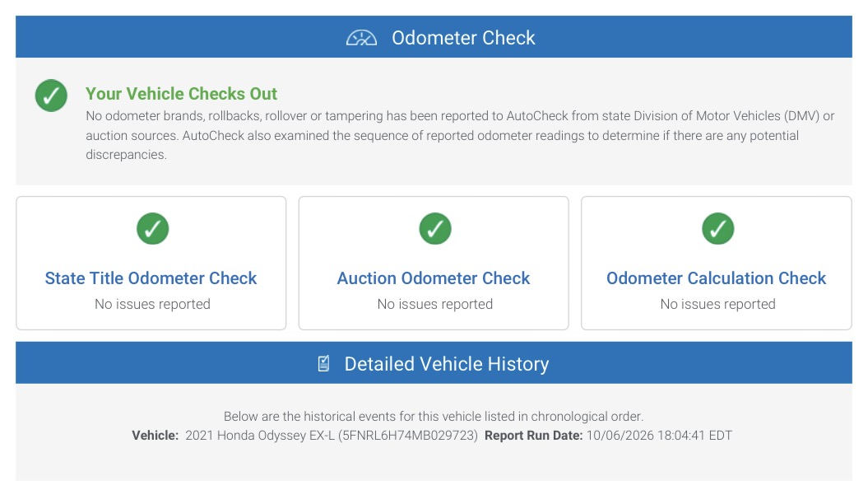Click the 'No odometer brands, rollbacks' description paragraph
Image resolution: width=868 pixels, height=490 pixels.
coord(459,135)
